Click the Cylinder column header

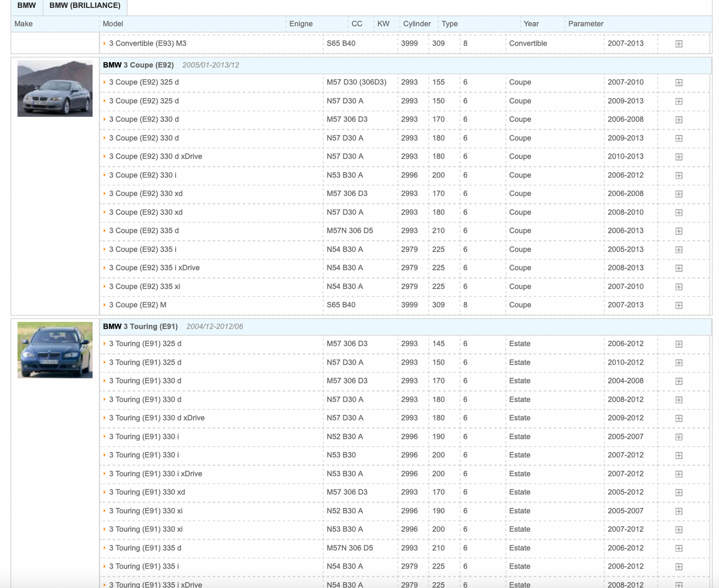(417, 24)
